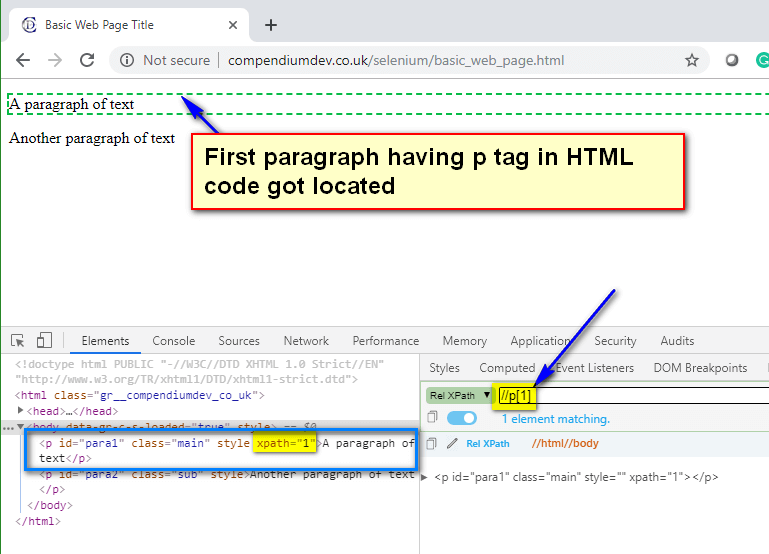Open the Performance tab

point(385,341)
